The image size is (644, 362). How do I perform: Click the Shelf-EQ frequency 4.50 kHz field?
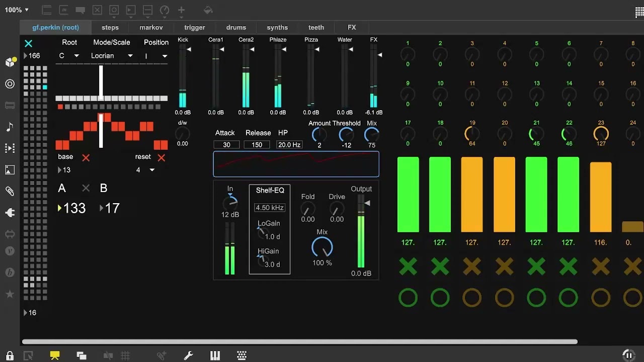[270, 208]
